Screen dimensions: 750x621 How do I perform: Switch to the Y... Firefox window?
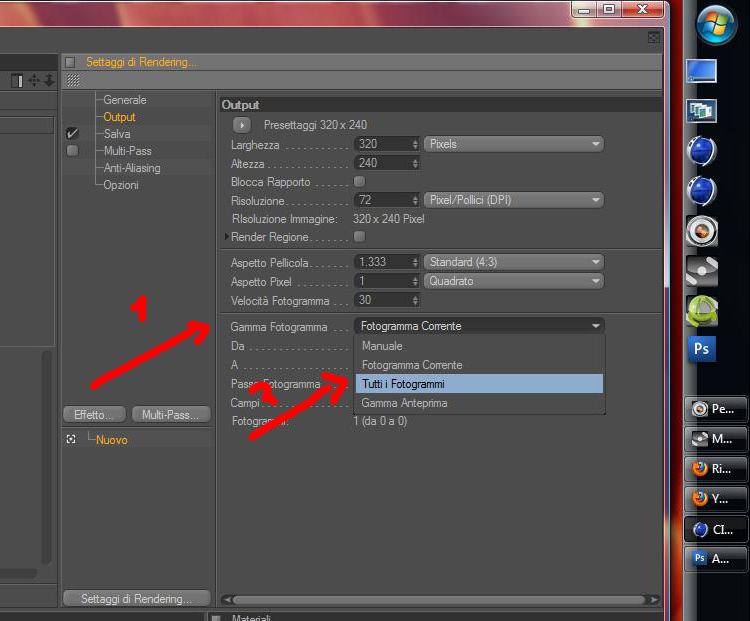tap(716, 499)
